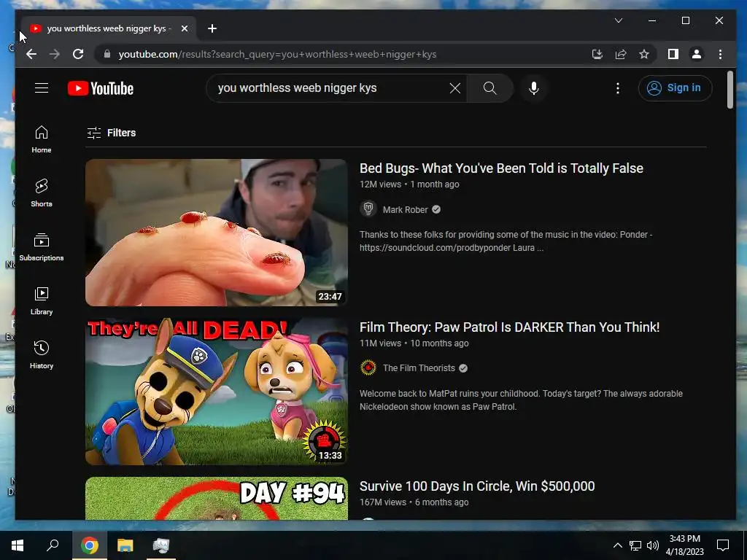Screen dimensions: 747x560
Task: Show hidden system tray icons
Action: coord(617,545)
